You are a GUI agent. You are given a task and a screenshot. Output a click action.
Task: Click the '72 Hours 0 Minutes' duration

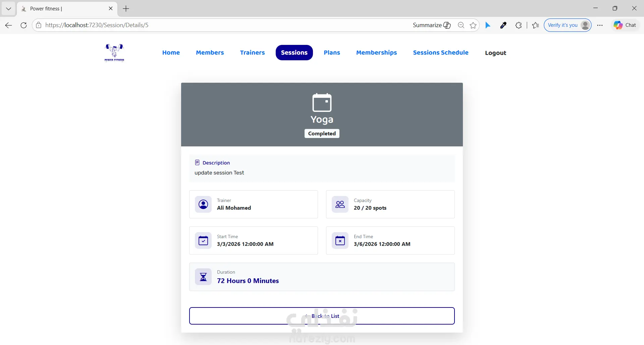[x=248, y=281]
